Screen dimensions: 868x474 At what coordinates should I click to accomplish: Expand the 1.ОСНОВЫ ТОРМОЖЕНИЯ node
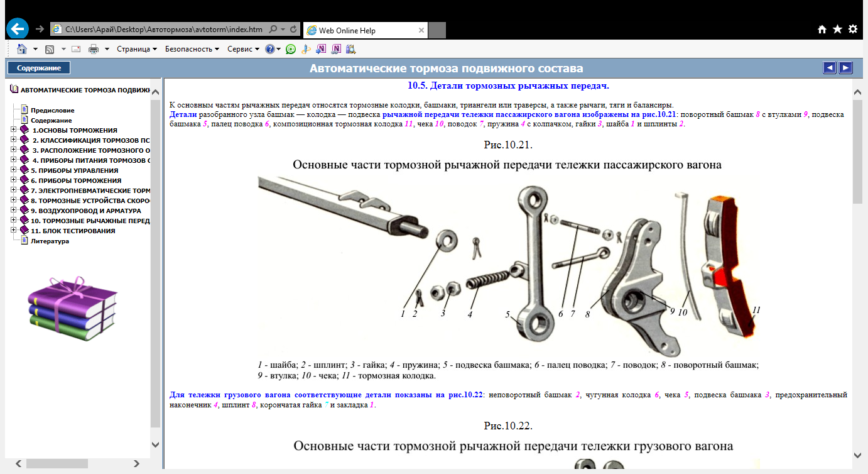click(x=14, y=130)
